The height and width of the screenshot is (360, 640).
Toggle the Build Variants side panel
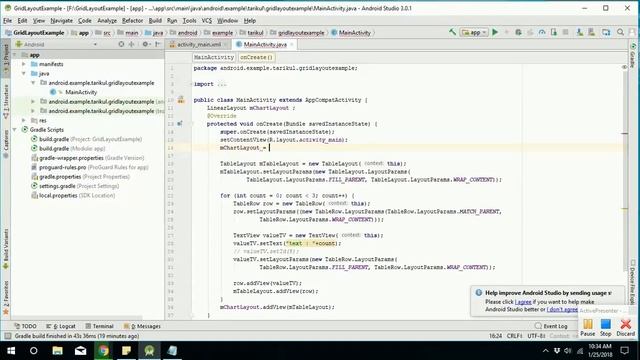(6, 249)
